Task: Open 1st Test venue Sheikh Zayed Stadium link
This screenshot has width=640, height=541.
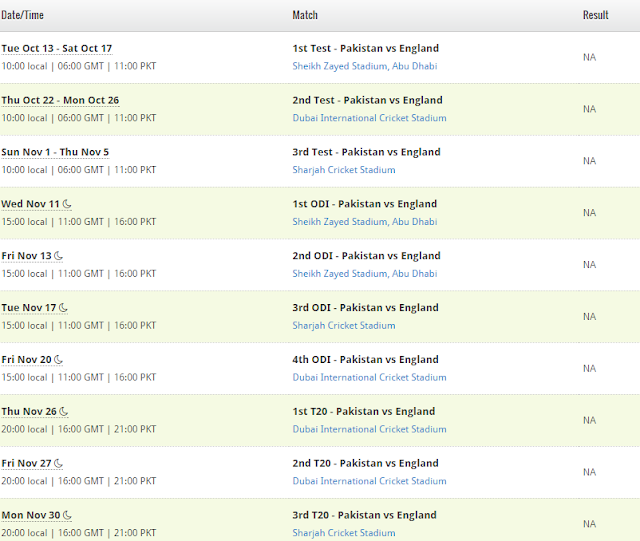Action: (364, 67)
